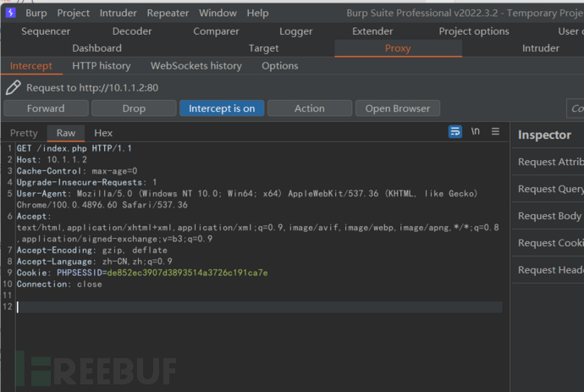
Task: Switch to the Target tab
Action: click(x=263, y=48)
